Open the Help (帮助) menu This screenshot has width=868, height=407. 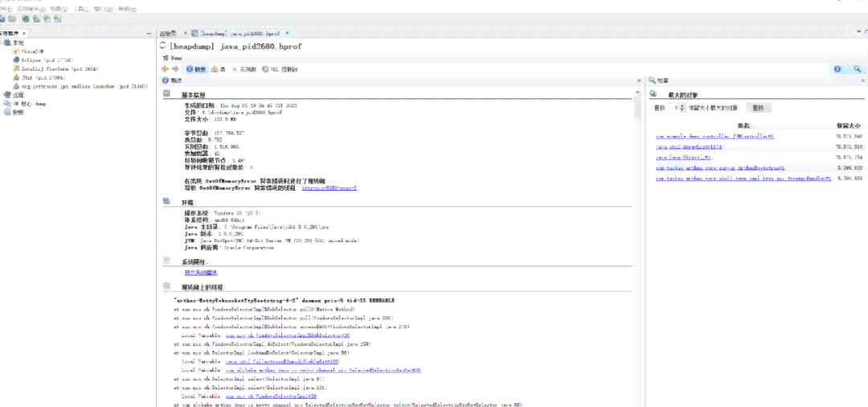pyautogui.click(x=127, y=9)
